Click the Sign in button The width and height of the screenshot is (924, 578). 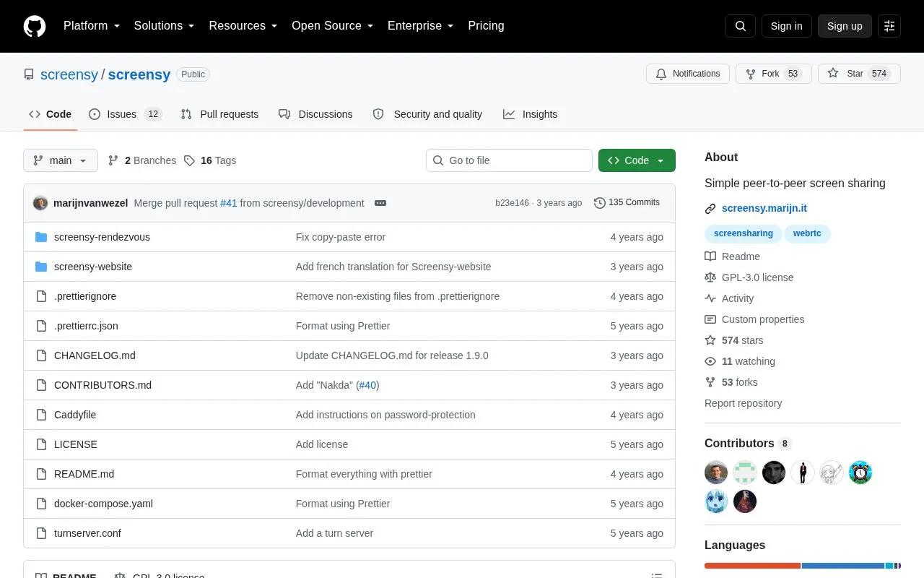tap(786, 26)
